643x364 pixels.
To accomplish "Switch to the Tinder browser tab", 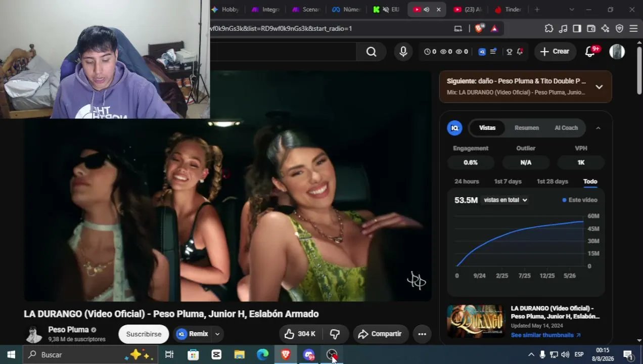I will pyautogui.click(x=508, y=10).
